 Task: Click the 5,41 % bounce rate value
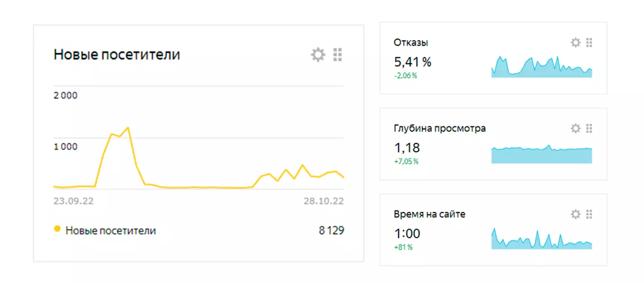pos(412,62)
